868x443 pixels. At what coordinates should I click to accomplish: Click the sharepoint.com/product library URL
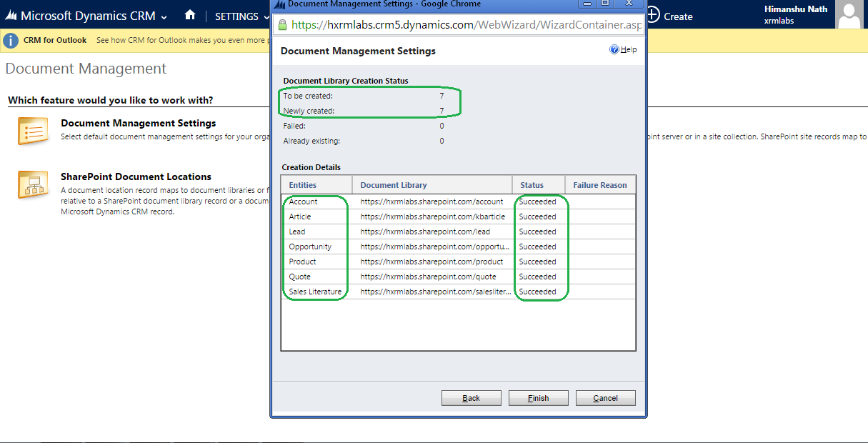tap(431, 262)
